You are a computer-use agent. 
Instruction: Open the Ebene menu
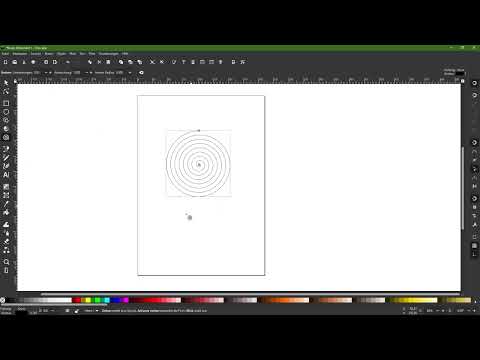[x=49, y=54]
